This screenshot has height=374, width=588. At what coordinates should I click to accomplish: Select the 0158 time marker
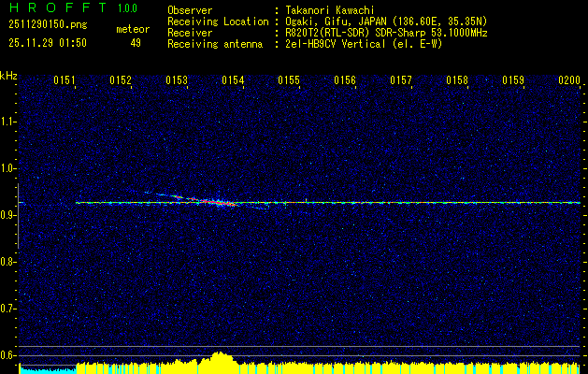coord(457,80)
